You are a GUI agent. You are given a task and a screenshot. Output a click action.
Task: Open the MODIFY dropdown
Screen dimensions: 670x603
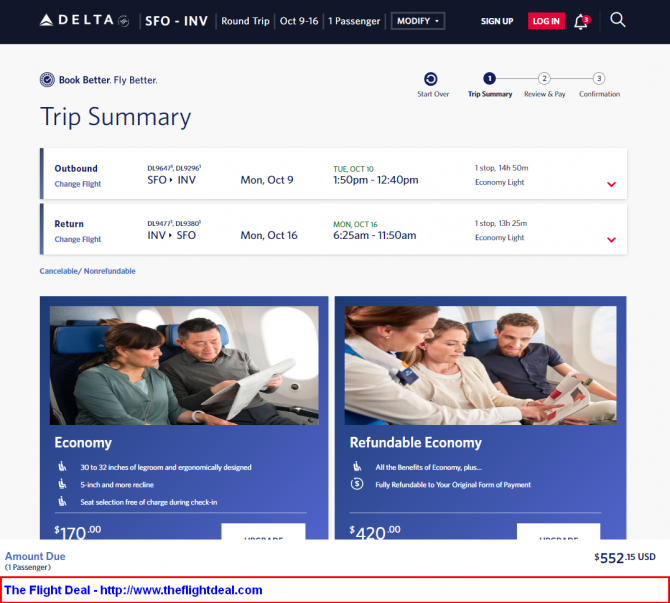coord(418,21)
